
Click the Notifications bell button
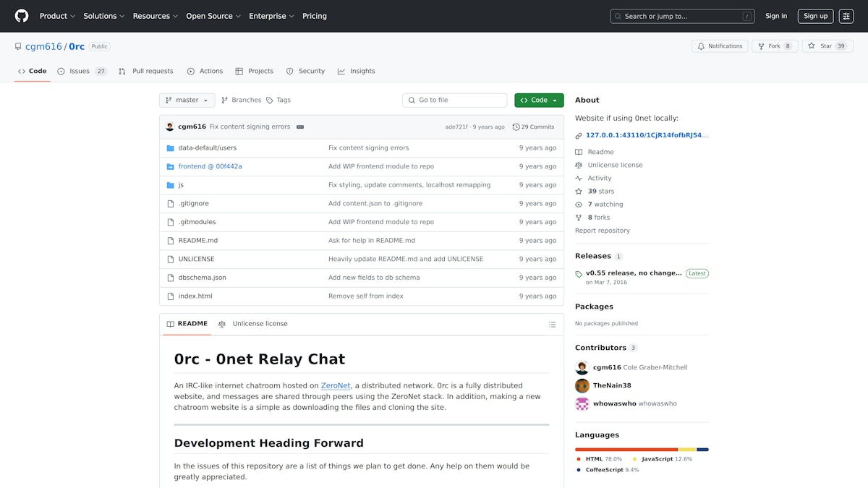720,46
